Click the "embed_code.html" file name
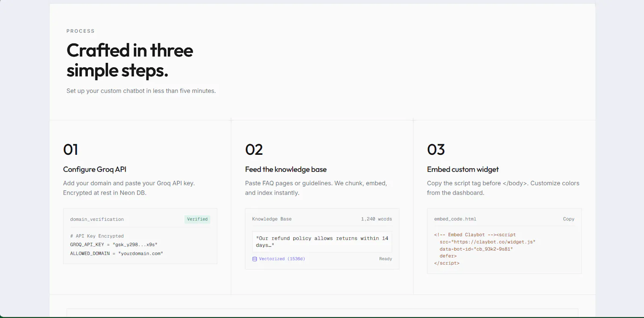The height and width of the screenshot is (318, 644). coord(455,219)
